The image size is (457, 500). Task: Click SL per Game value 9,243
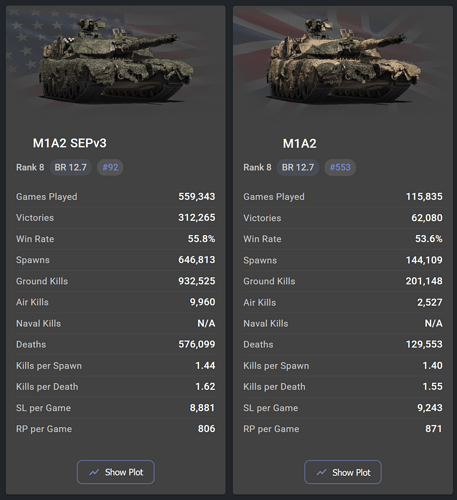[x=430, y=408]
